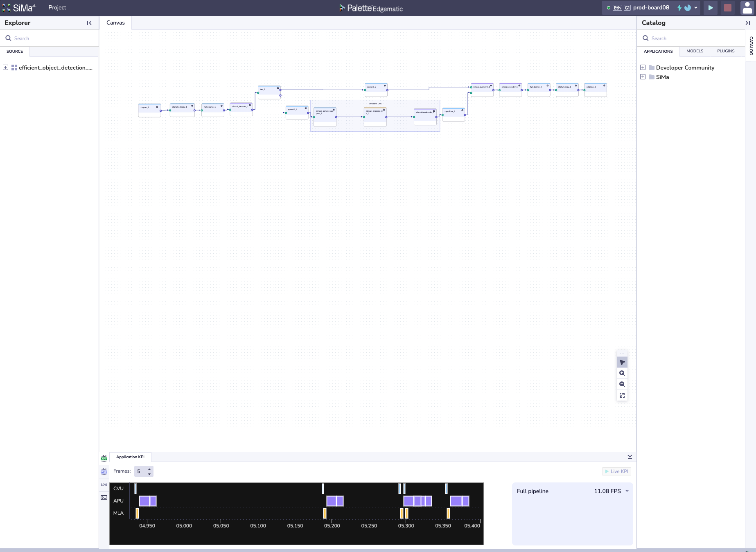756x552 pixels.
Task: Click the Live KPI button
Action: [x=616, y=471]
